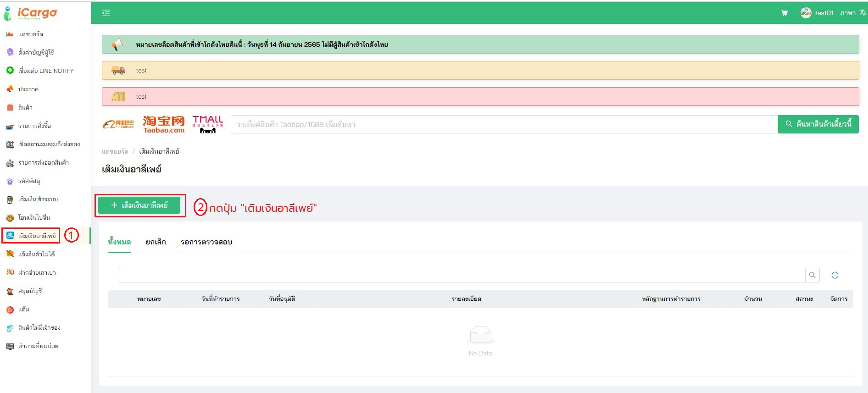Click the วันที่ทำรายการ column header
The width and height of the screenshot is (868, 393).
[221, 299]
